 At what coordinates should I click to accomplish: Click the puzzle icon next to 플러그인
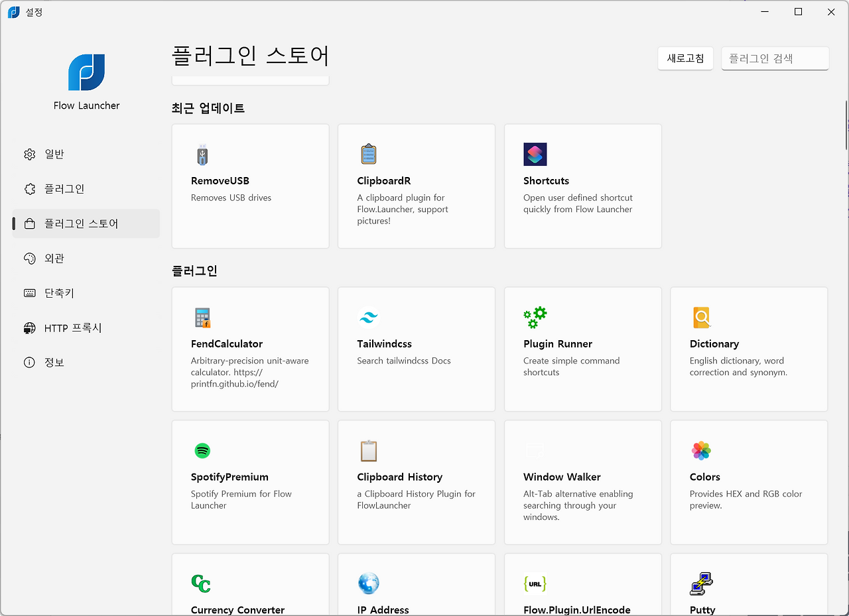pos(29,189)
